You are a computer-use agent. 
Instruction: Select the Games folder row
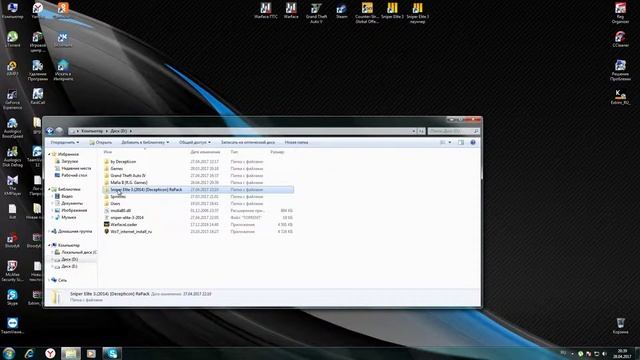tap(198, 169)
